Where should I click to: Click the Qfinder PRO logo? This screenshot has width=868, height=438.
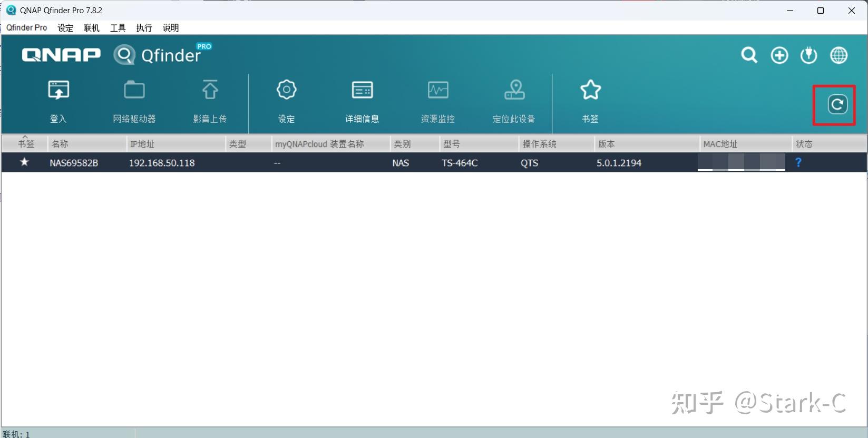click(x=162, y=54)
